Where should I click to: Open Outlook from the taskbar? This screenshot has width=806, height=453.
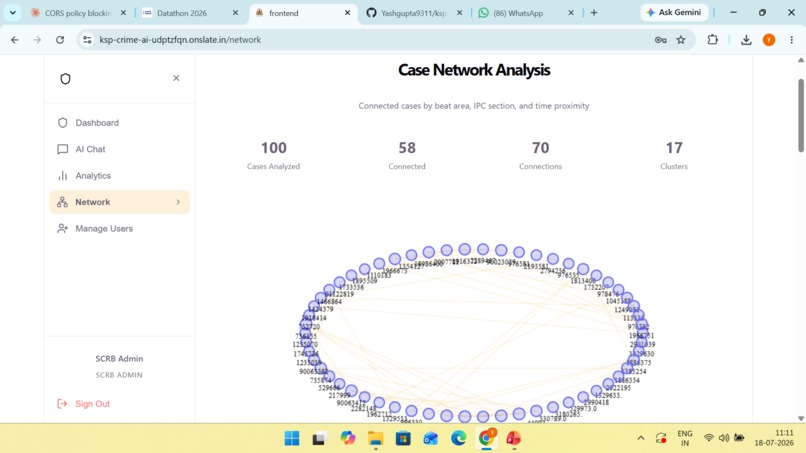click(431, 438)
